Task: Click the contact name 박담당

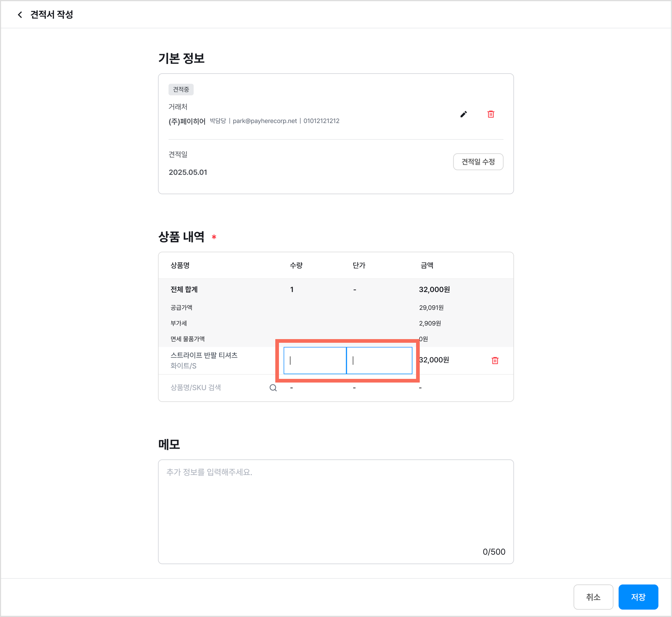Action: (x=218, y=121)
